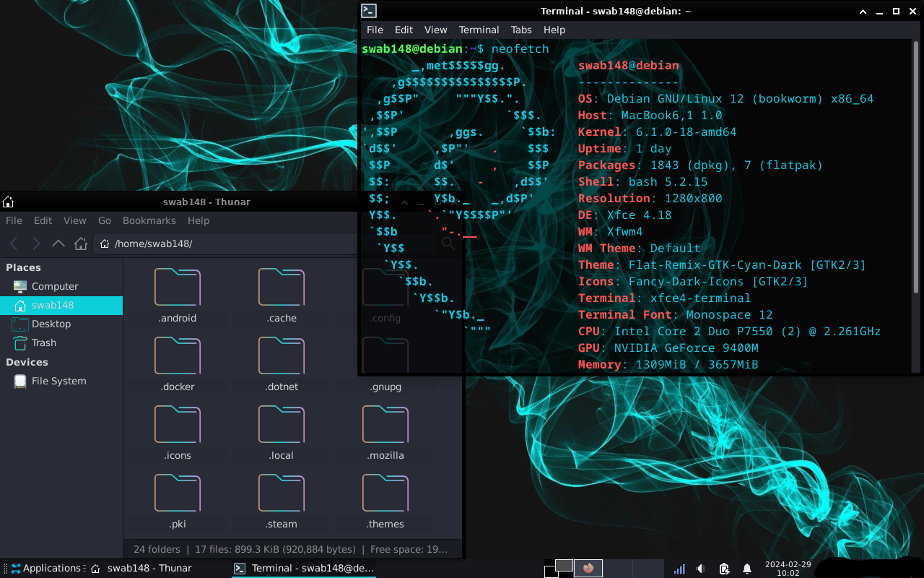The width and height of the screenshot is (924, 578).
Task: Open the .cache folder icon
Action: pos(282,287)
